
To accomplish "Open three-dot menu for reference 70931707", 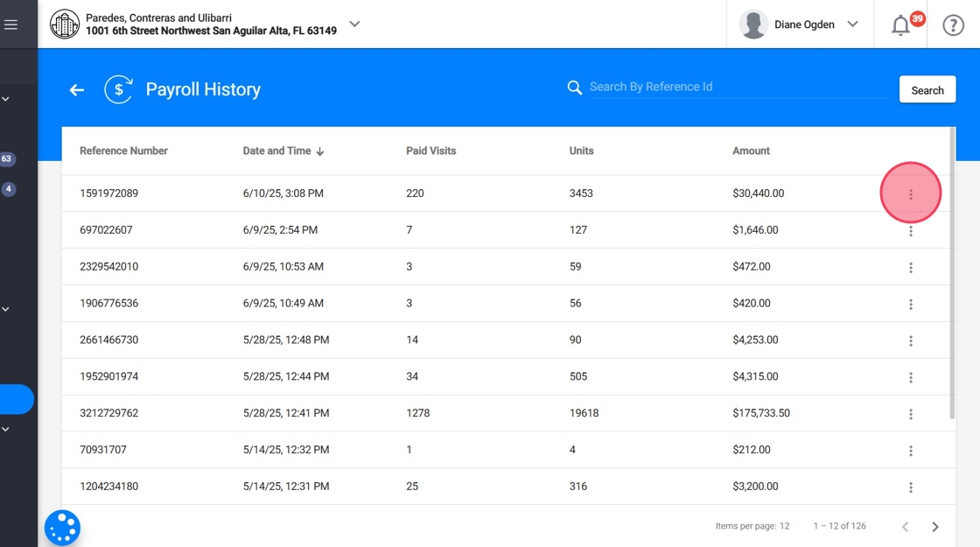I will coord(910,451).
